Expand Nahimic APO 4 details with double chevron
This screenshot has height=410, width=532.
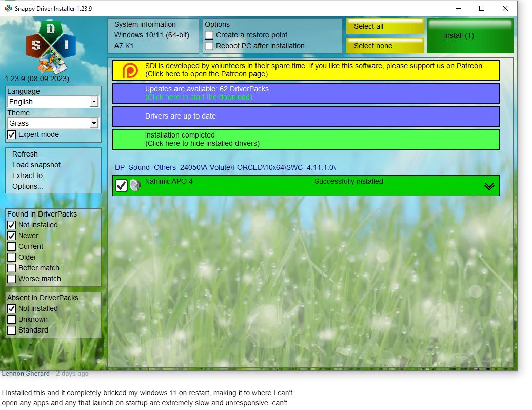click(489, 186)
